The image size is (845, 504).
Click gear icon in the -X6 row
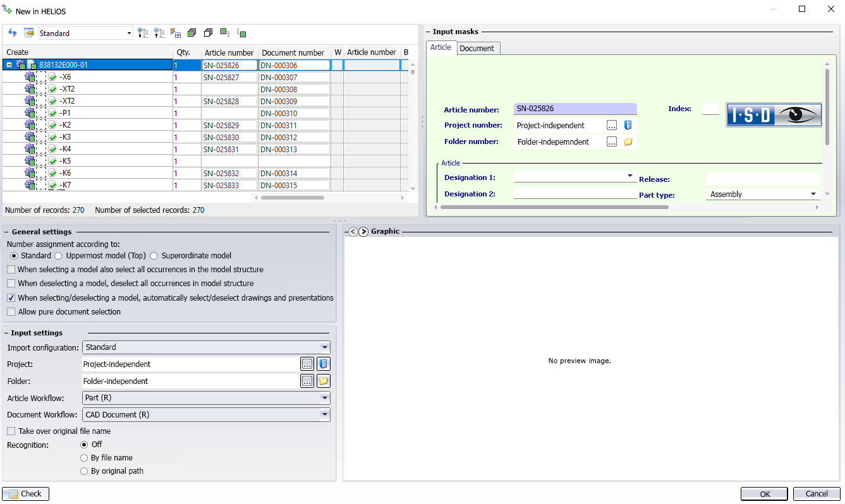tap(30, 76)
